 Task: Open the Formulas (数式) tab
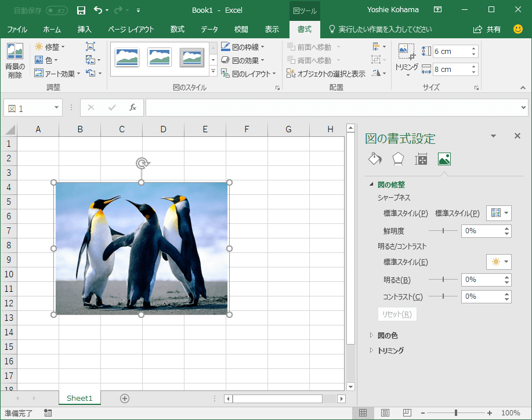click(178, 30)
